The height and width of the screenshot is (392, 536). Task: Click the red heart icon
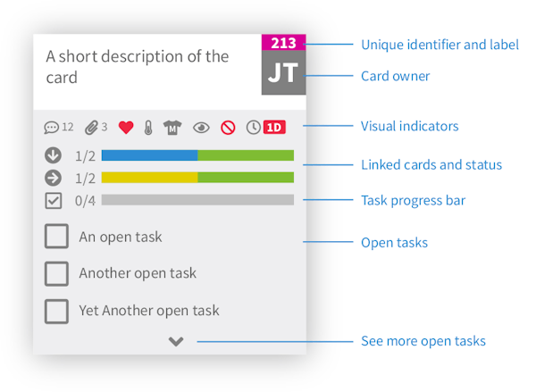pos(126,128)
